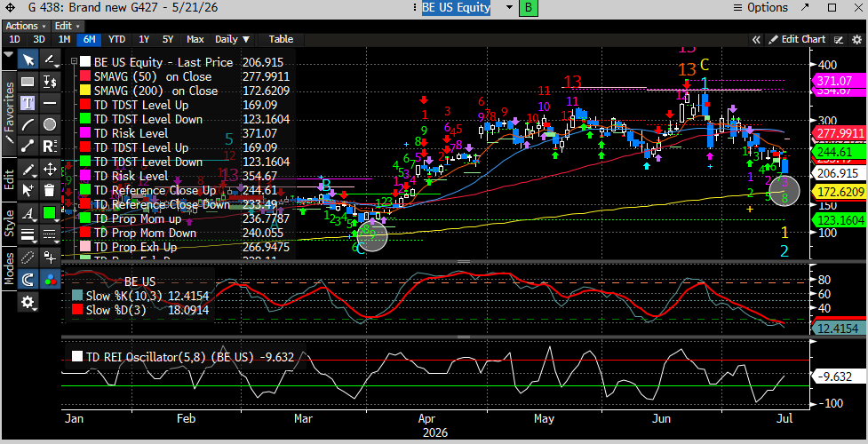Image resolution: width=868 pixels, height=444 pixels.
Task: Open the Modes side tab
Action: [10, 268]
